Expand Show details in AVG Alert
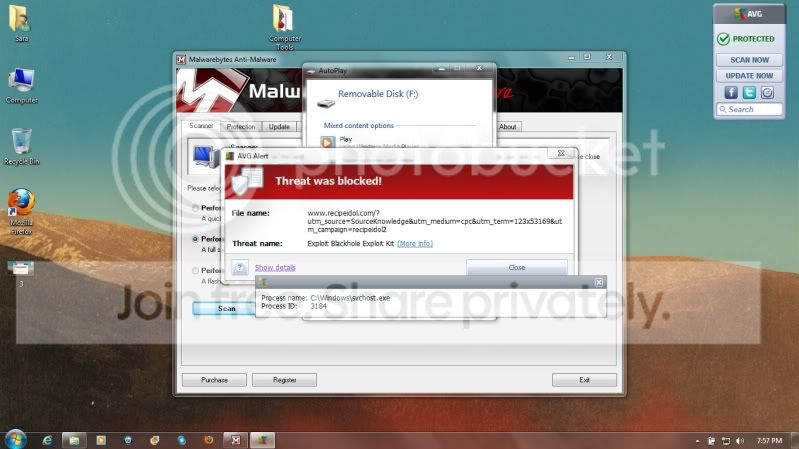Screen dimensions: 799x449 coord(275,267)
